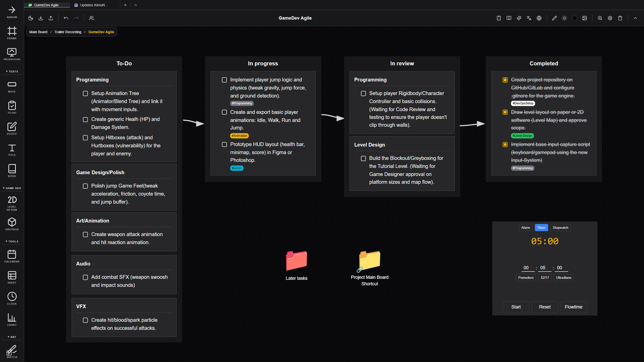Image resolution: width=644 pixels, height=362 pixels.
Task: Collapse the TOOLS sidebar section
Action: click(x=12, y=241)
